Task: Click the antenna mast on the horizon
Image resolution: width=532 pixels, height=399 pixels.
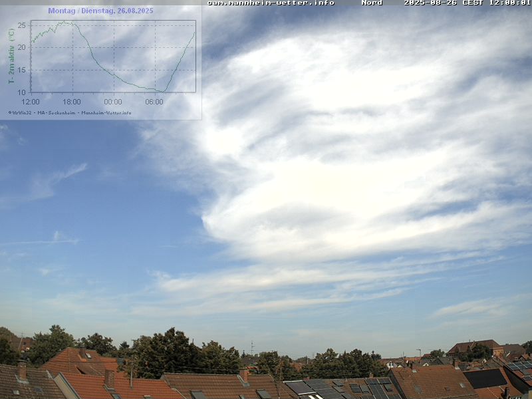Action: pos(252,348)
